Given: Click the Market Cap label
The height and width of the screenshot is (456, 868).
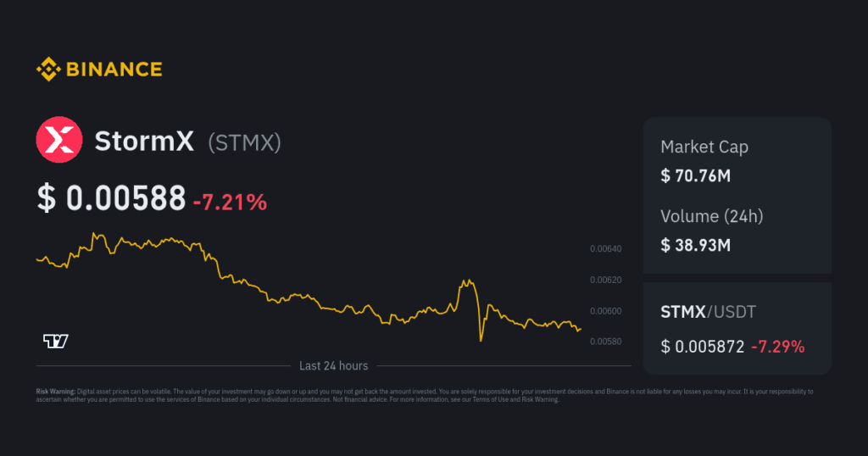Looking at the screenshot, I should tap(704, 147).
